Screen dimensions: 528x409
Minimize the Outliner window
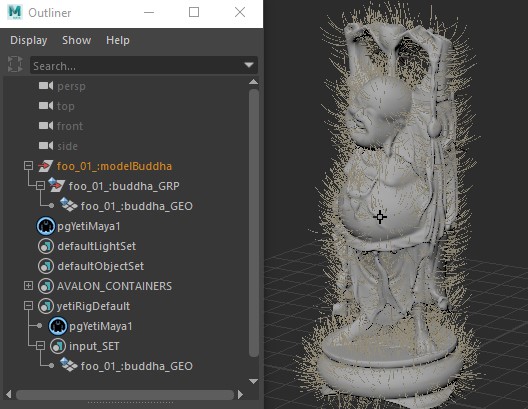tap(149, 12)
